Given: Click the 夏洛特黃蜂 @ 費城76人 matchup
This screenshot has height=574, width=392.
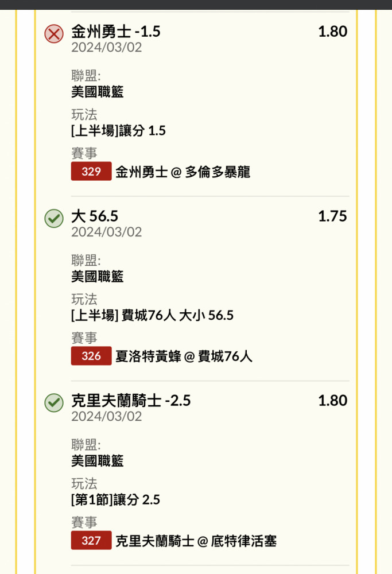Looking at the screenshot, I should click(184, 356).
